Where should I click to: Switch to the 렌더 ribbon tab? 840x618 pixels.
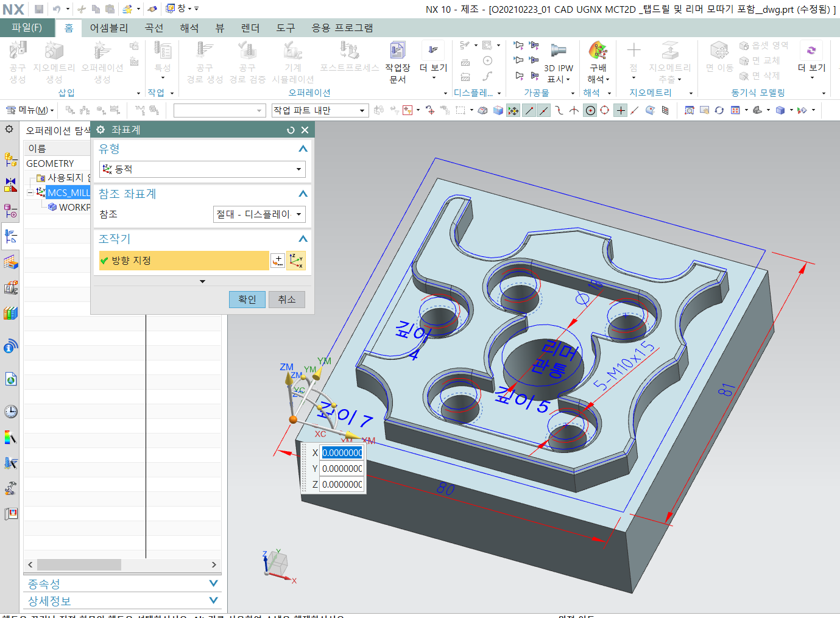250,28
